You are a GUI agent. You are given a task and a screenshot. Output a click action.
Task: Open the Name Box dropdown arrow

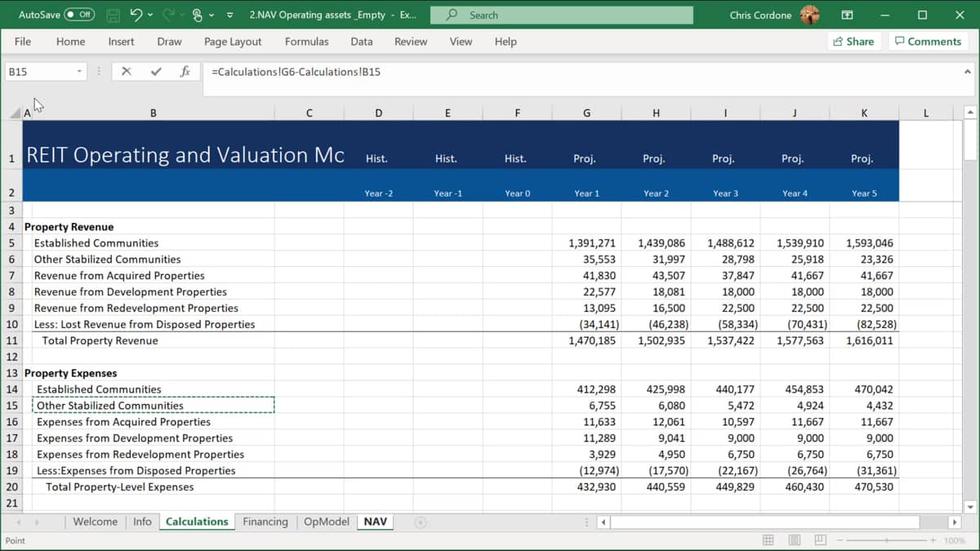pos(79,72)
